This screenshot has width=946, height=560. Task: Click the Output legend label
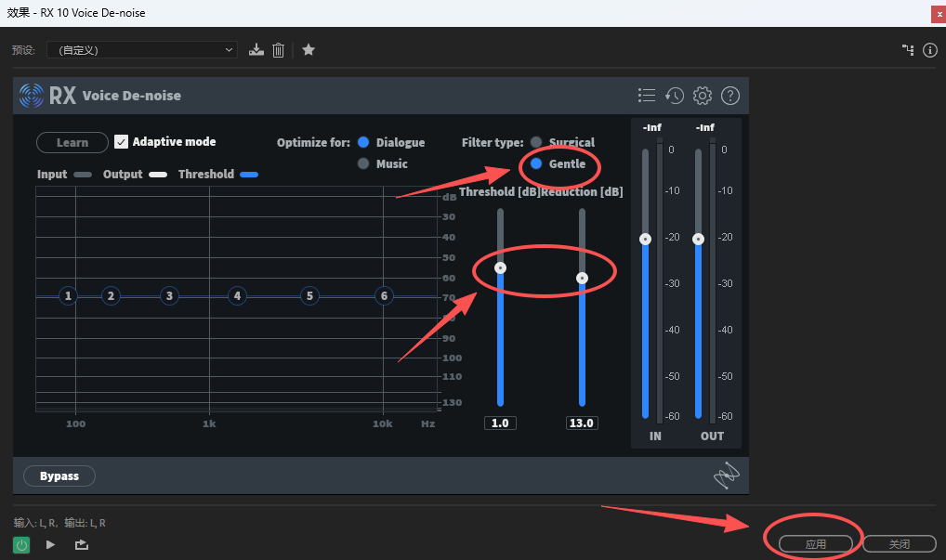[x=123, y=175]
